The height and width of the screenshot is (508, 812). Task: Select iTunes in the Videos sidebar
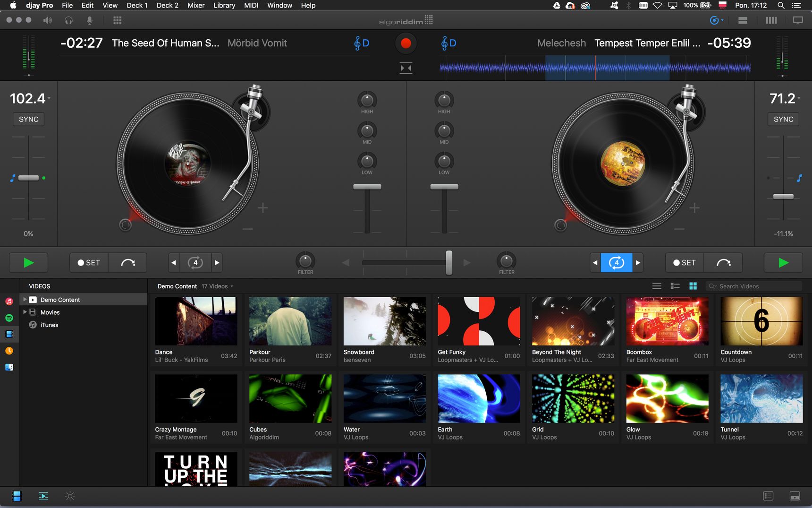pos(49,325)
